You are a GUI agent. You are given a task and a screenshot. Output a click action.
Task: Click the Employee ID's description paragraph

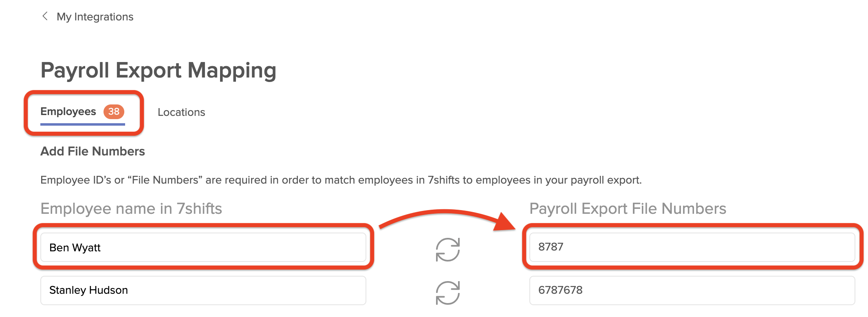click(x=341, y=180)
